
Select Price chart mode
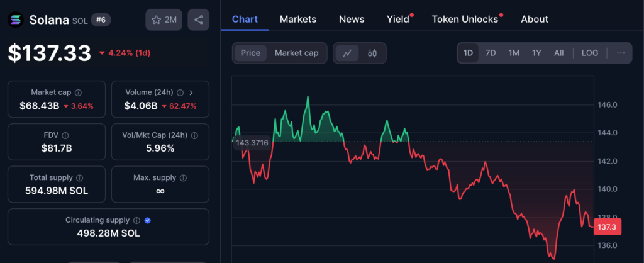coord(250,53)
